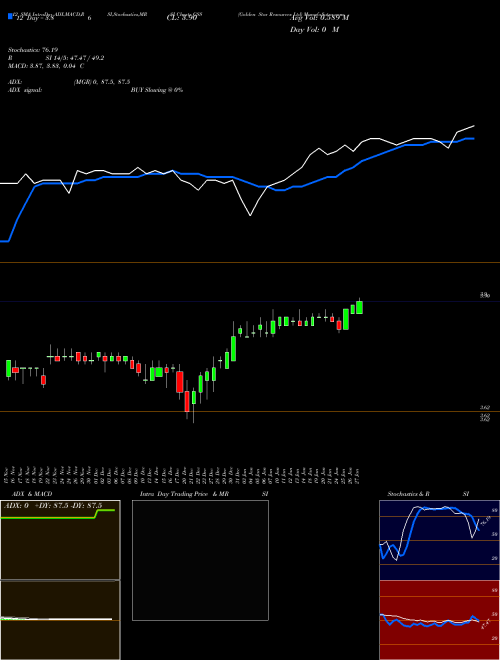Click the 'BUY Slowing @ 0%' signal text

(157, 90)
